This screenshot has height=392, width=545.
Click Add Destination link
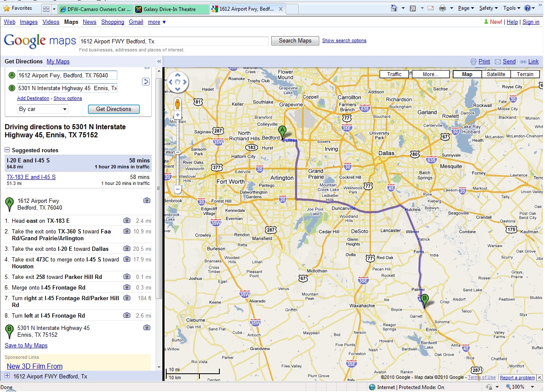pos(33,98)
